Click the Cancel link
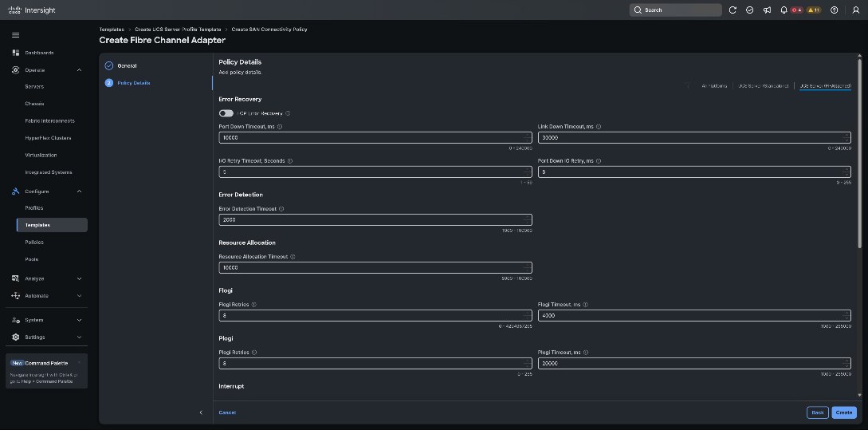 pyautogui.click(x=227, y=412)
